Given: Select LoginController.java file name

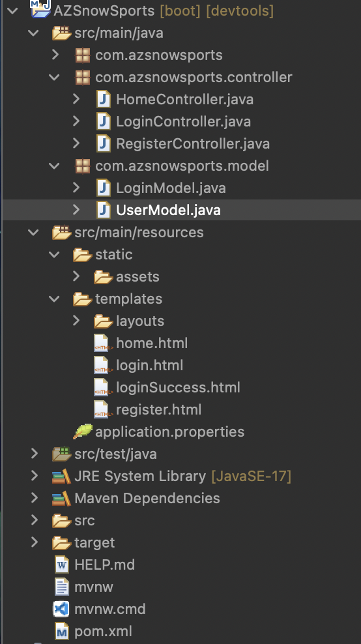Looking at the screenshot, I should pyautogui.click(x=184, y=122).
